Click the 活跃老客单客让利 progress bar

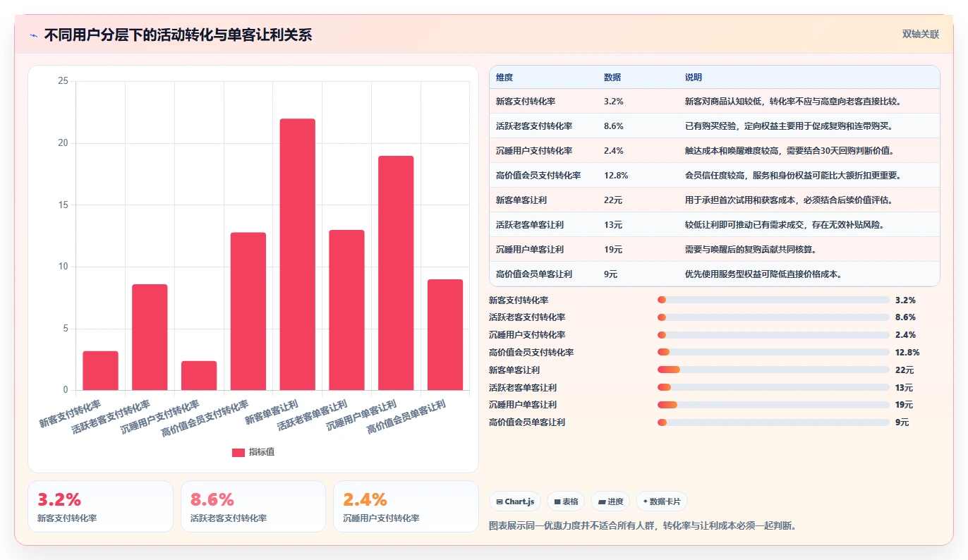[773, 387]
